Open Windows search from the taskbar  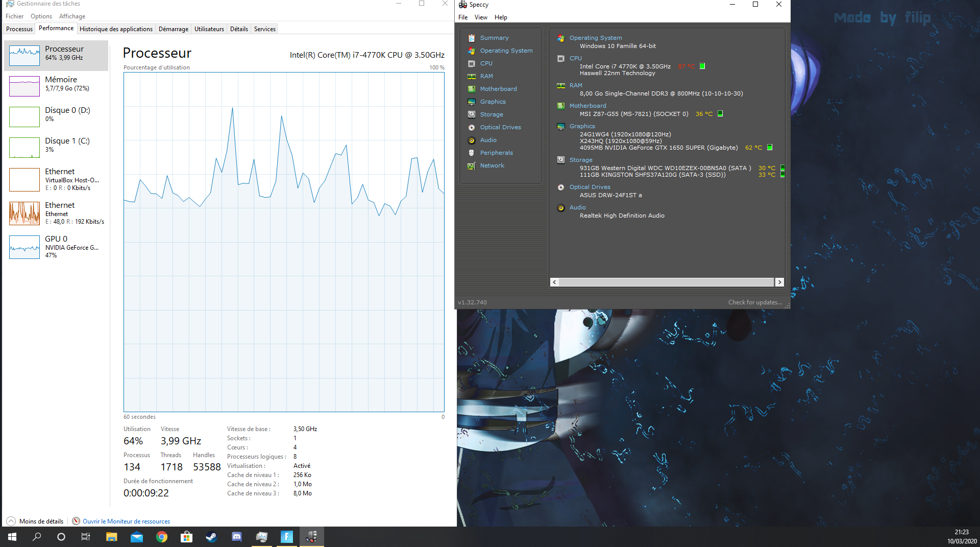37,537
